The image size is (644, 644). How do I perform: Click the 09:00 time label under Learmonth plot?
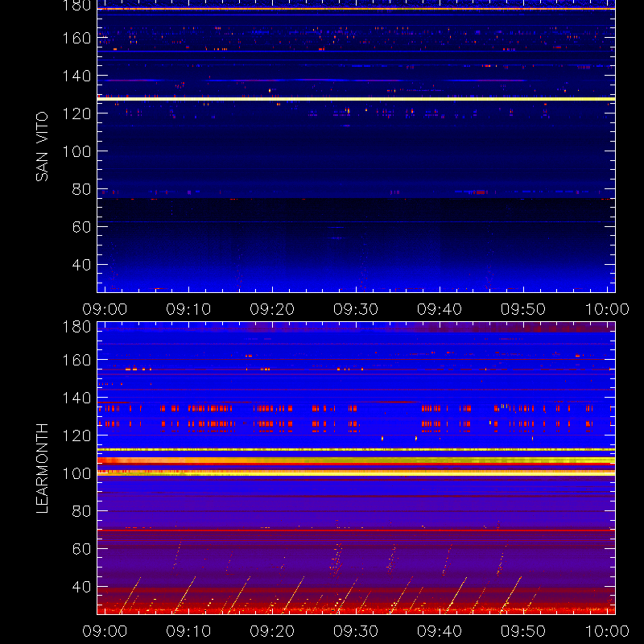pos(105,631)
